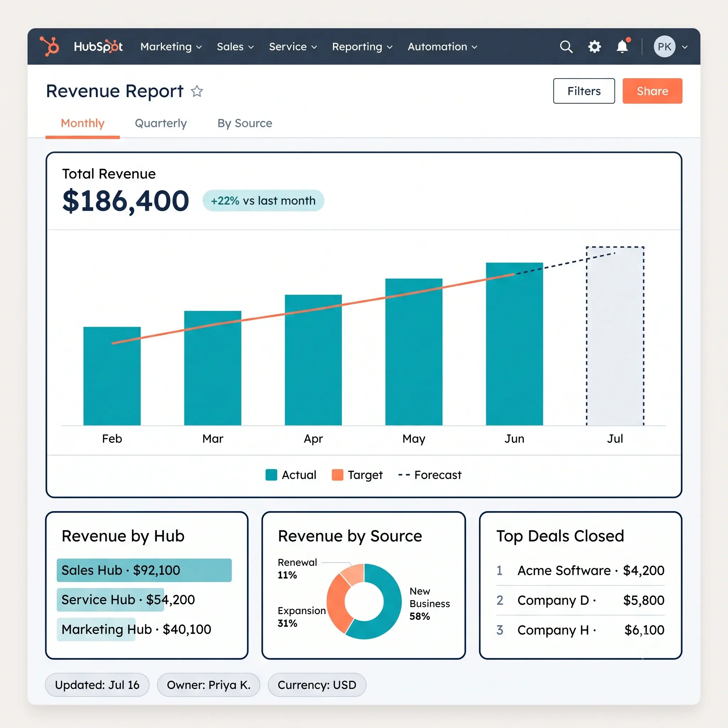Open the notifications bell icon
This screenshot has width=728, height=728.
pyautogui.click(x=622, y=46)
